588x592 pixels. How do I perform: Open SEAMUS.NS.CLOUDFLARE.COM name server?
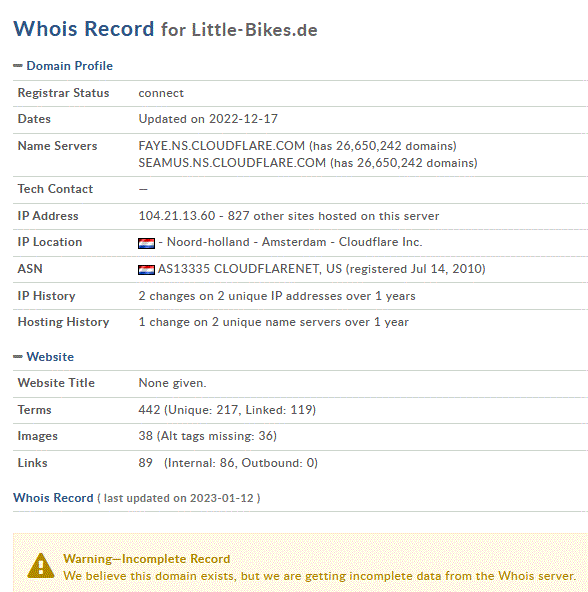tap(232, 163)
